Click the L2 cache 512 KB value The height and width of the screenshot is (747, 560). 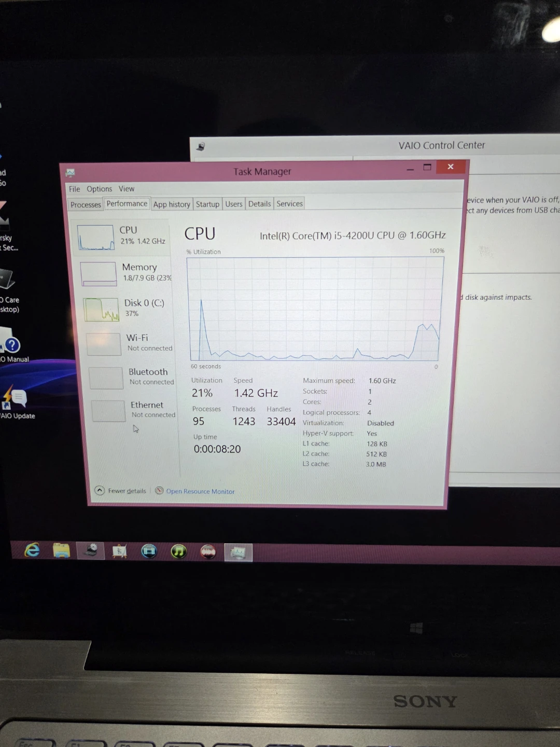(x=376, y=454)
